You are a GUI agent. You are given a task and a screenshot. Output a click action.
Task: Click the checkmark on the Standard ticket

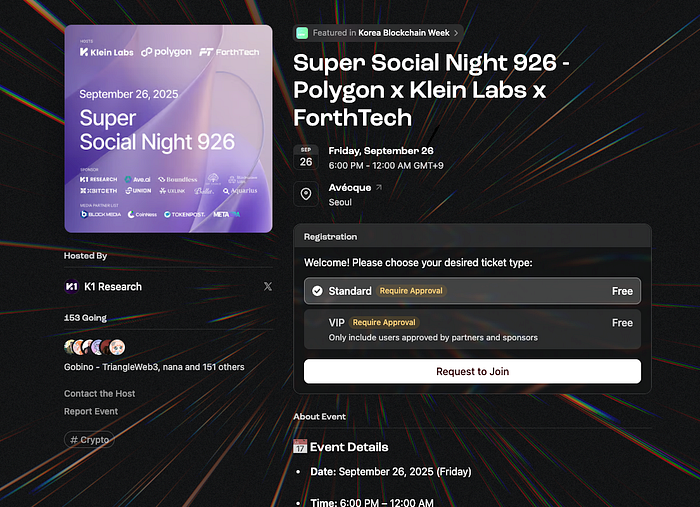coord(316,291)
